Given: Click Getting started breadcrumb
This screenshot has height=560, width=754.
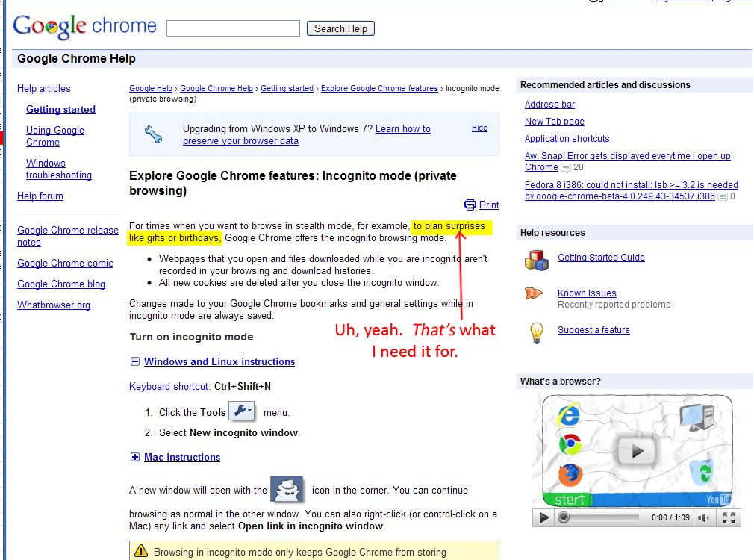Looking at the screenshot, I should pyautogui.click(x=287, y=89).
